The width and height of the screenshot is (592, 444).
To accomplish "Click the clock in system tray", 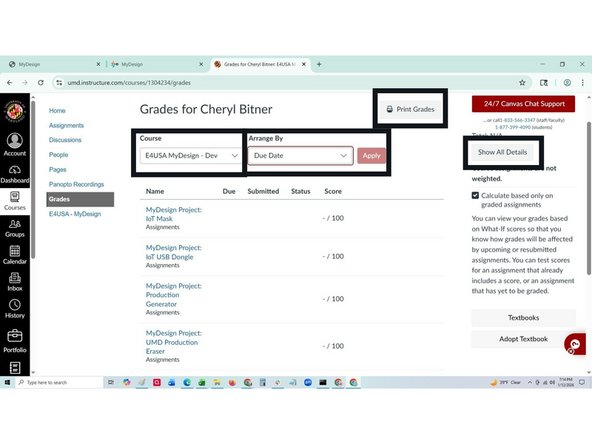I will (x=566, y=382).
